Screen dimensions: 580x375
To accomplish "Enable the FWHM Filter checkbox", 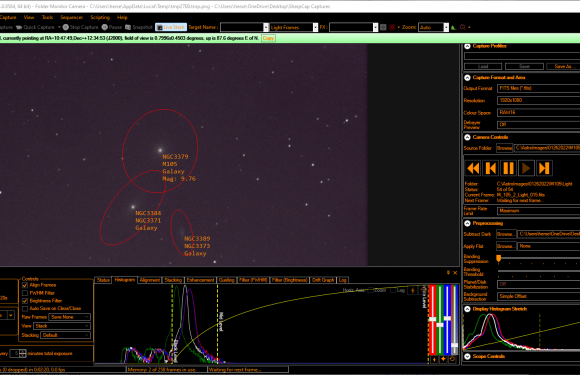I will [25, 293].
